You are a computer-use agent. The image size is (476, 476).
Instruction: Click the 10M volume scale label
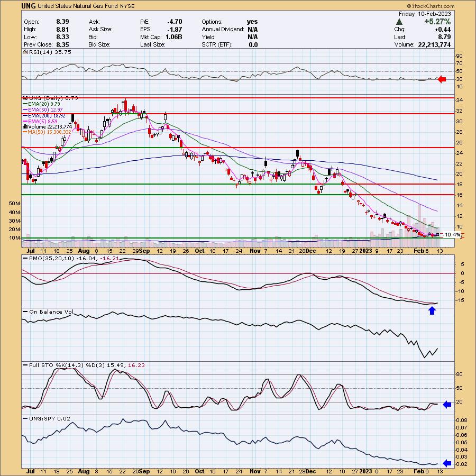[x=15, y=237]
